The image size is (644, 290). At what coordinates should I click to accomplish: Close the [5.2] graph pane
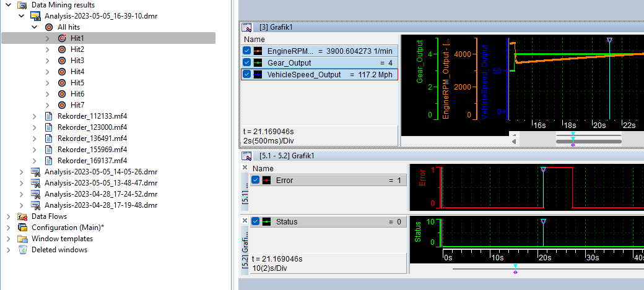(x=245, y=220)
